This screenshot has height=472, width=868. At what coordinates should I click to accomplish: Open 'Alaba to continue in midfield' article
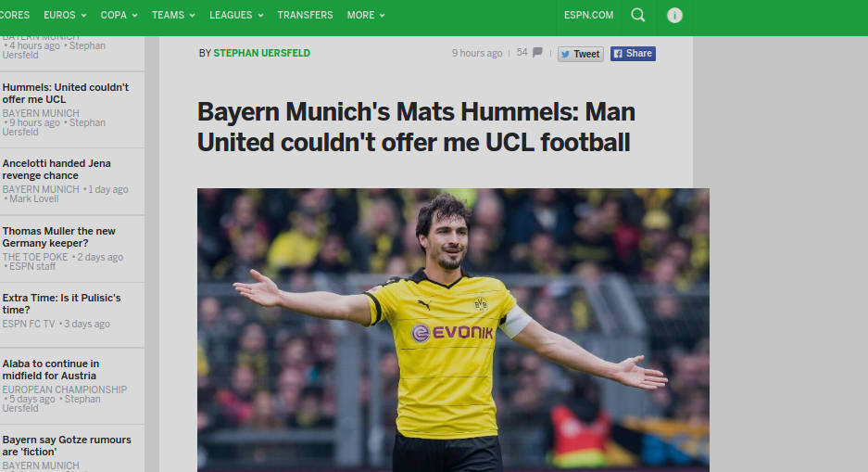(50, 369)
